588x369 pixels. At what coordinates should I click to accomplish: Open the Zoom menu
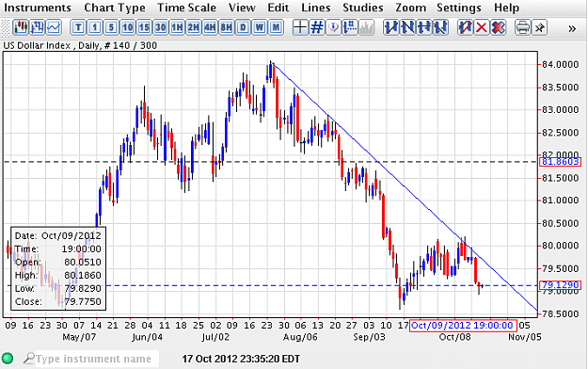[410, 8]
